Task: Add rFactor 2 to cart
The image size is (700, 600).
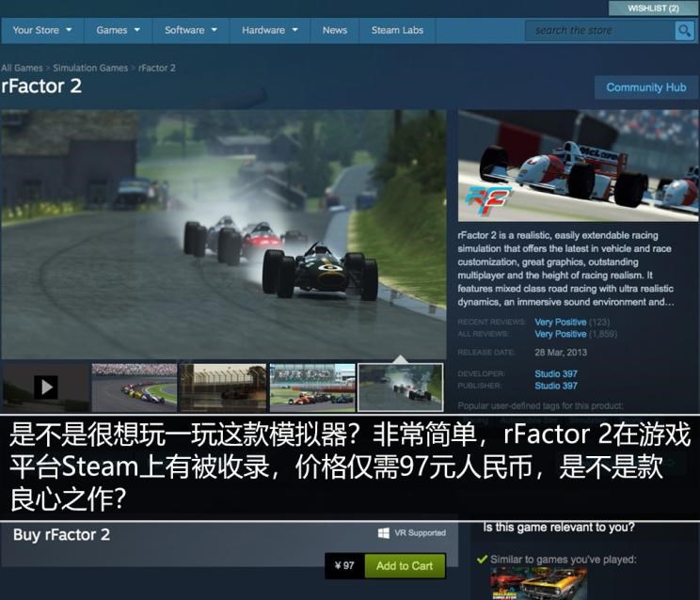Action: pyautogui.click(x=405, y=565)
